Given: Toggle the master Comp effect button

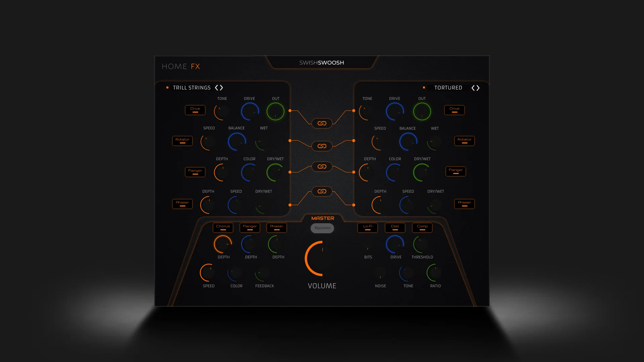Looking at the screenshot, I should tap(422, 228).
